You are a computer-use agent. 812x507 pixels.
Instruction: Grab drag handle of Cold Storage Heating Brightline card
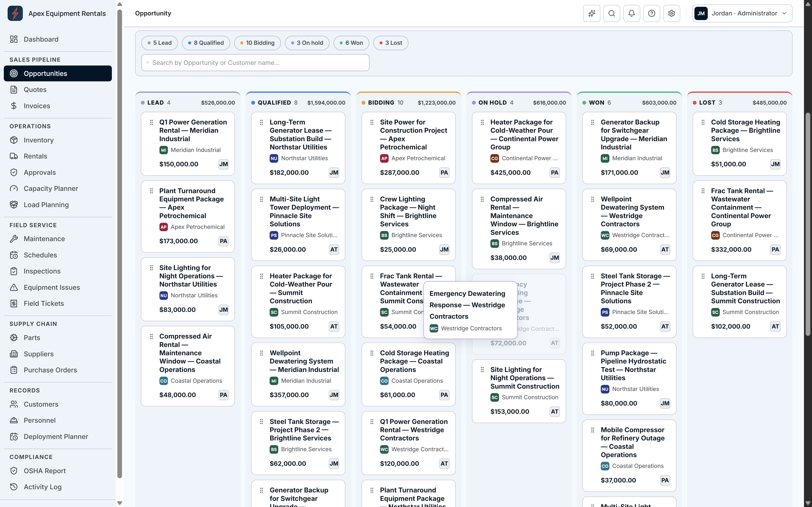point(703,122)
